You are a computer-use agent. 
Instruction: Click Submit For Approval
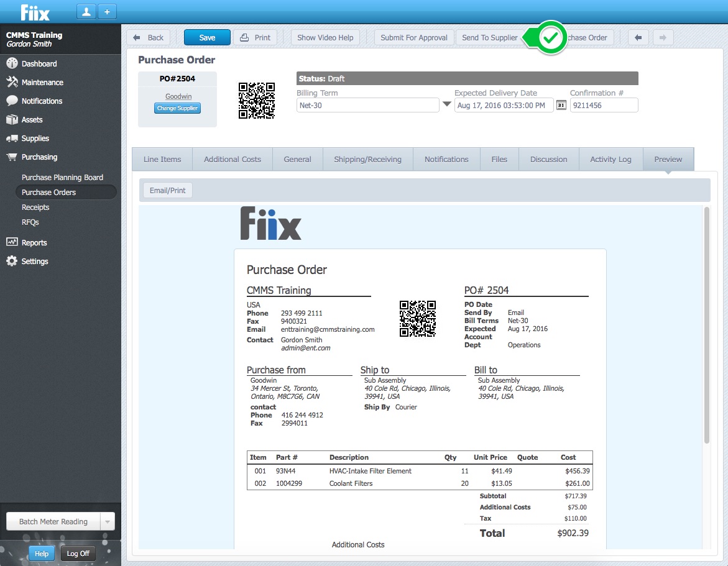pyautogui.click(x=413, y=37)
